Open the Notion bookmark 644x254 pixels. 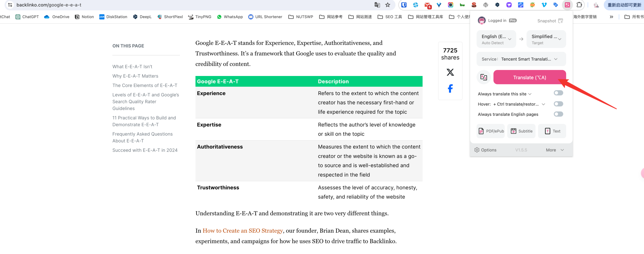point(84,17)
